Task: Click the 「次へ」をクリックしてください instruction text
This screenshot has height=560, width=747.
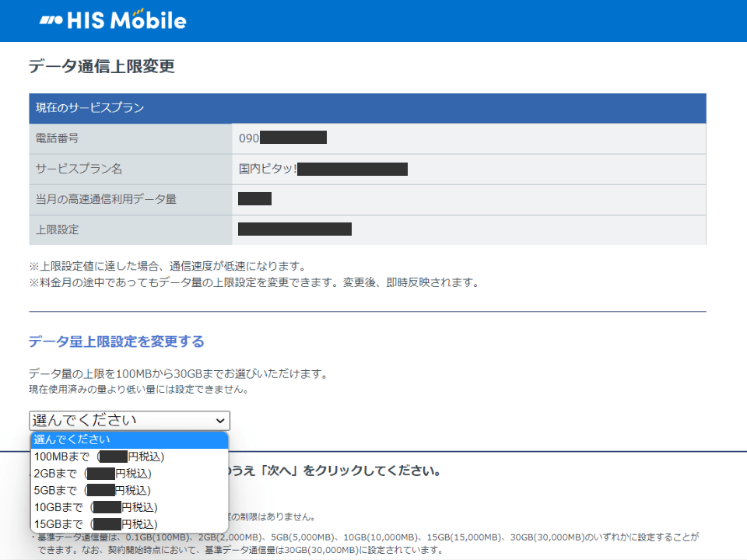Action: tap(335, 471)
